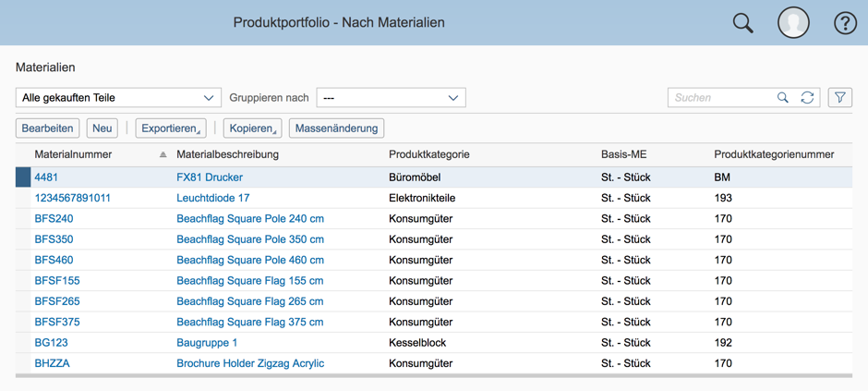This screenshot has height=391, width=868.
Task: Open material number BFS240
Action: click(x=54, y=219)
